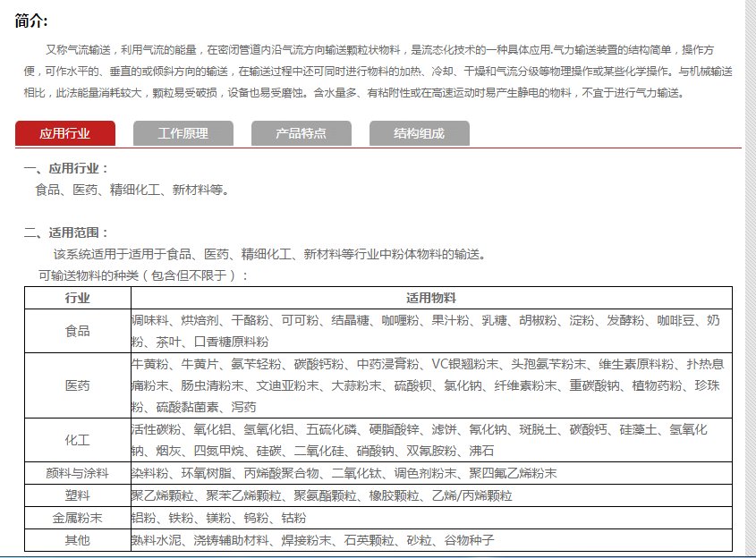Click the page vertical scrollbar
The width and height of the screenshot is (756, 558).
click(751, 279)
